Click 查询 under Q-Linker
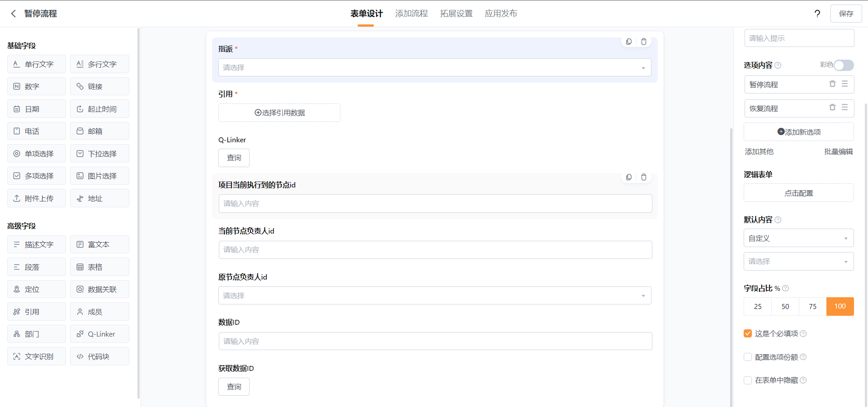 click(234, 158)
